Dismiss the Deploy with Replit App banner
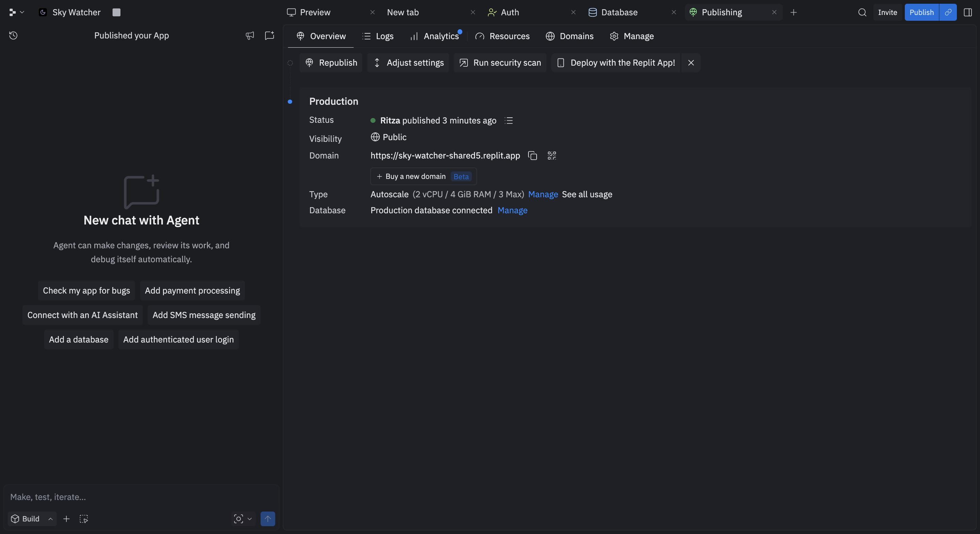This screenshot has height=534, width=980. point(691,63)
